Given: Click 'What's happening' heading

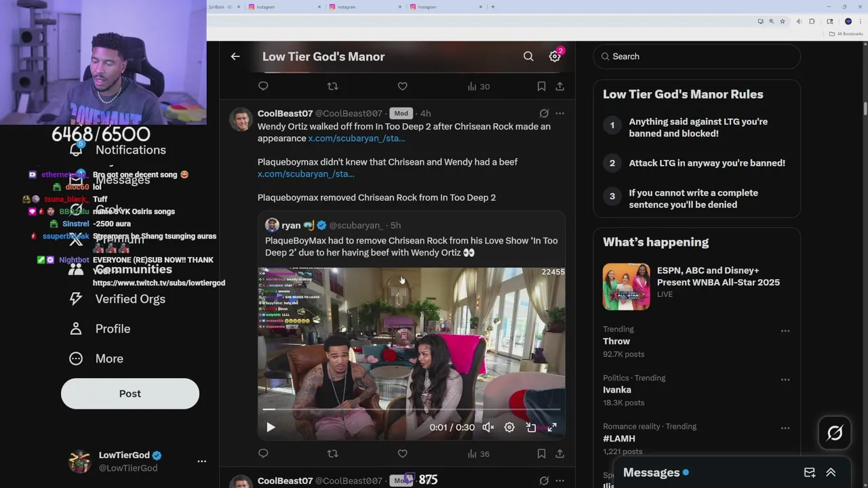Looking at the screenshot, I should click(656, 242).
